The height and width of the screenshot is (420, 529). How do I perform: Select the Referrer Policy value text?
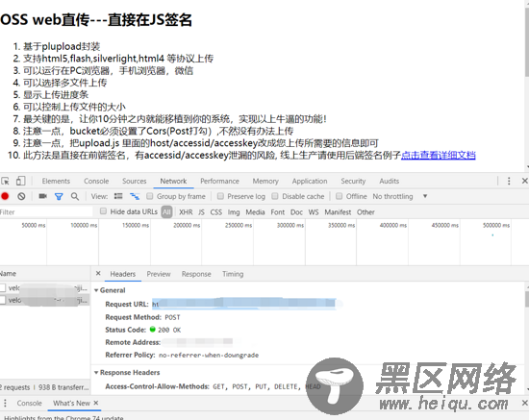pyautogui.click(x=209, y=355)
